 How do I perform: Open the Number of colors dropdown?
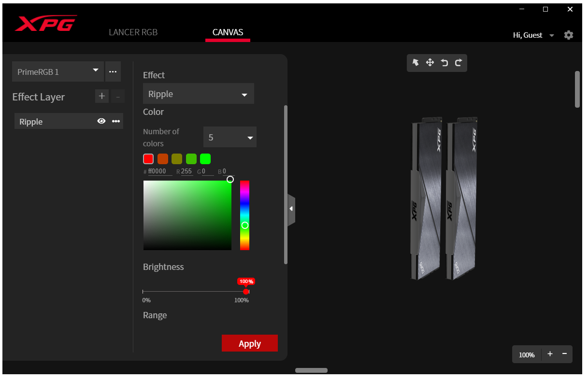[230, 137]
